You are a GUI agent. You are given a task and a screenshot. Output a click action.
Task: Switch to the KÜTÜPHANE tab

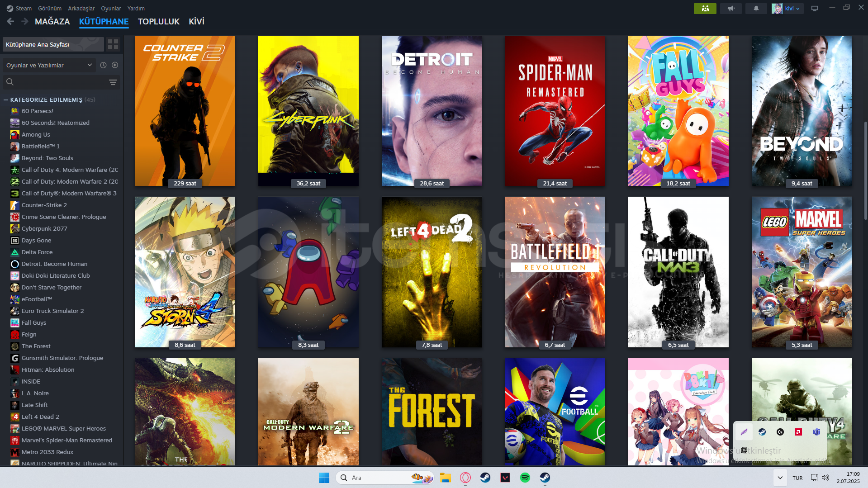click(104, 21)
